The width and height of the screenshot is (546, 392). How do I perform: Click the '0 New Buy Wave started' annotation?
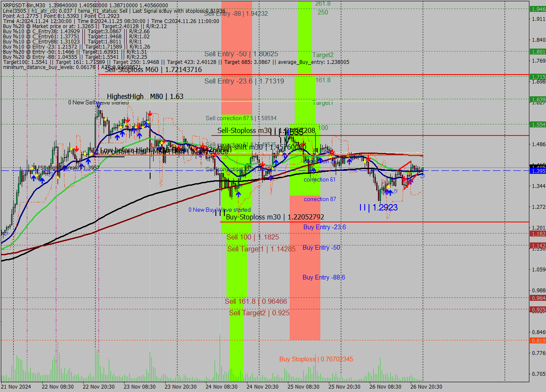pyautogui.click(x=220, y=210)
